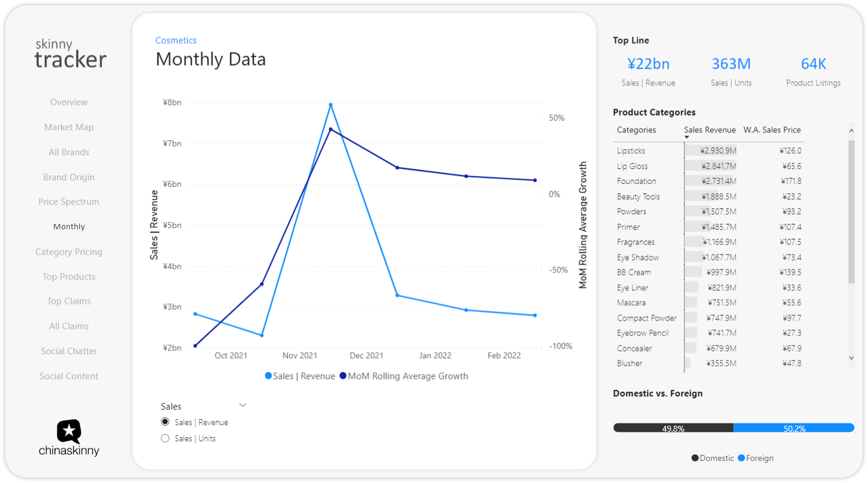Open the Overview page
Screen dimensions: 868x483
[69, 103]
